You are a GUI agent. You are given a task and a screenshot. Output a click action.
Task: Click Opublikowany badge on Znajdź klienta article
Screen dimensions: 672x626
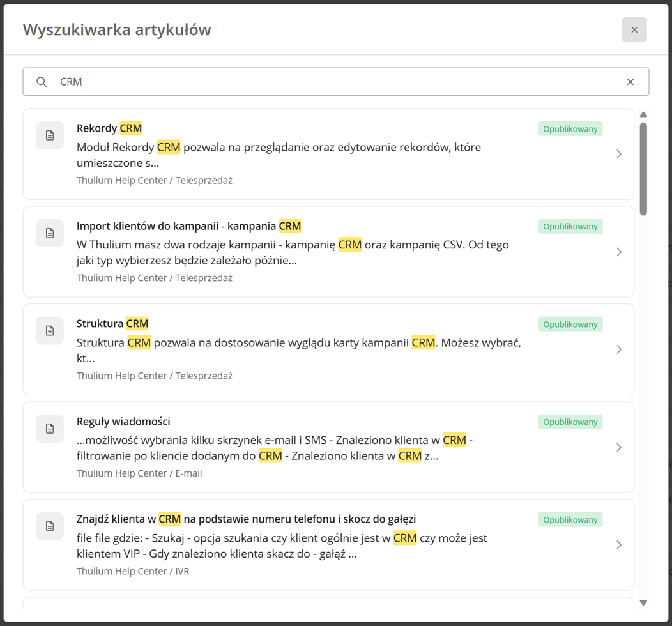tap(570, 520)
